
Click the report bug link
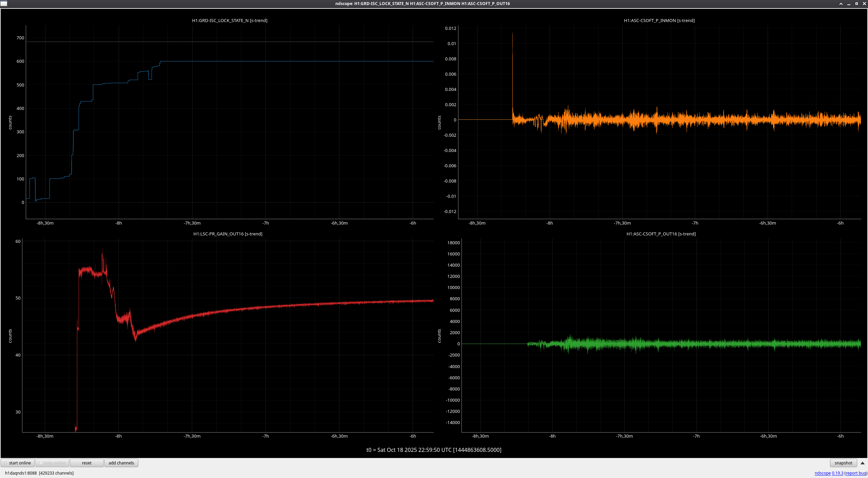tap(855, 473)
